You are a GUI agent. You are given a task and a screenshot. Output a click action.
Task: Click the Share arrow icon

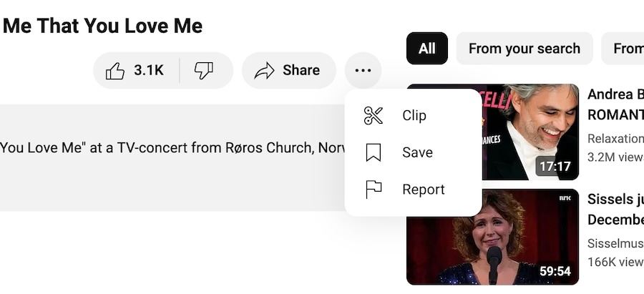pyautogui.click(x=264, y=71)
